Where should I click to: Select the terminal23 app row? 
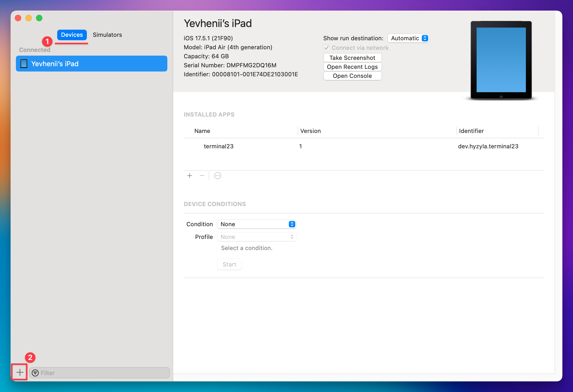218,146
